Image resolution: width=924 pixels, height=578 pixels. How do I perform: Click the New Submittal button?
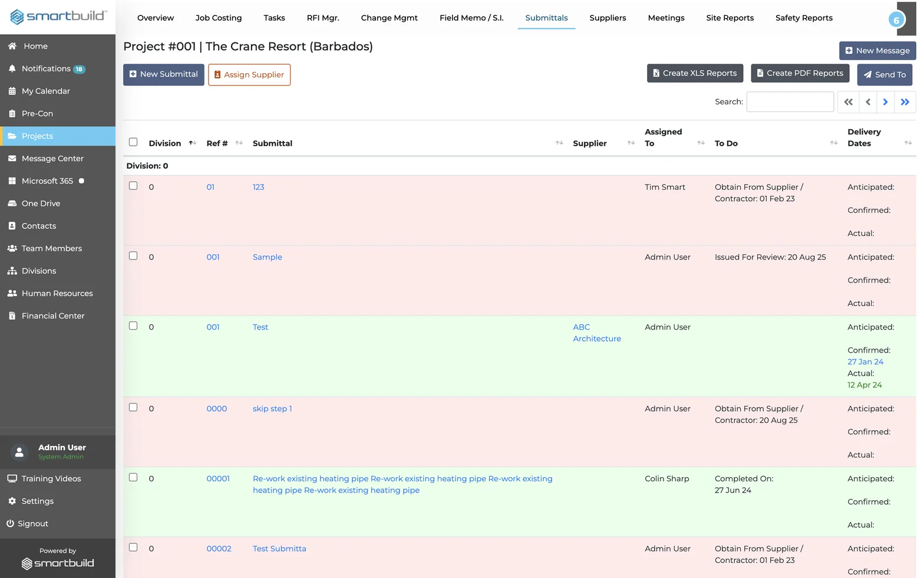coord(164,74)
